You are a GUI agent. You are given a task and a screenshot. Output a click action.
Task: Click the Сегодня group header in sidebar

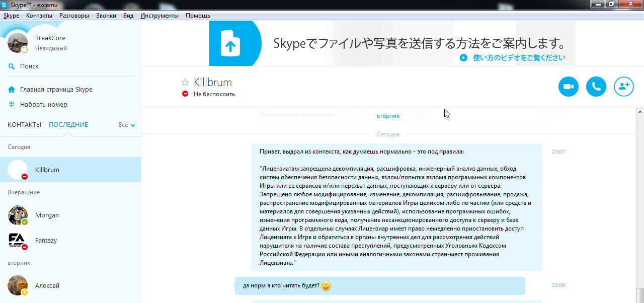coord(19,147)
